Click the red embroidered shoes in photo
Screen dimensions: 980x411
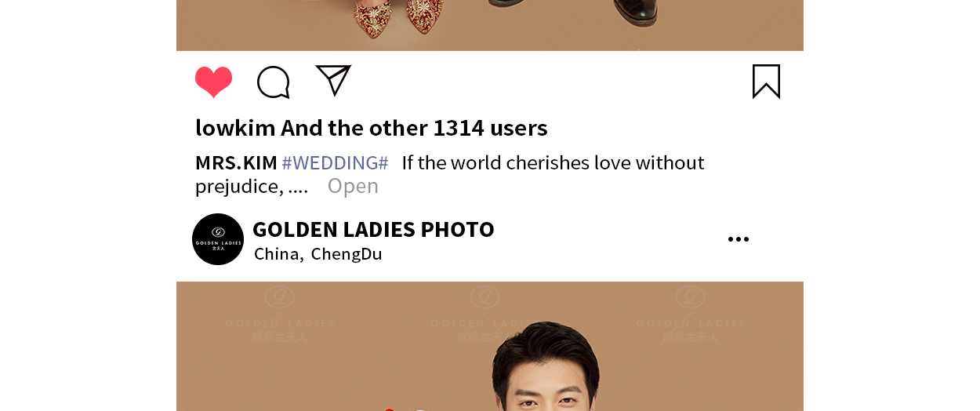[398, 17]
